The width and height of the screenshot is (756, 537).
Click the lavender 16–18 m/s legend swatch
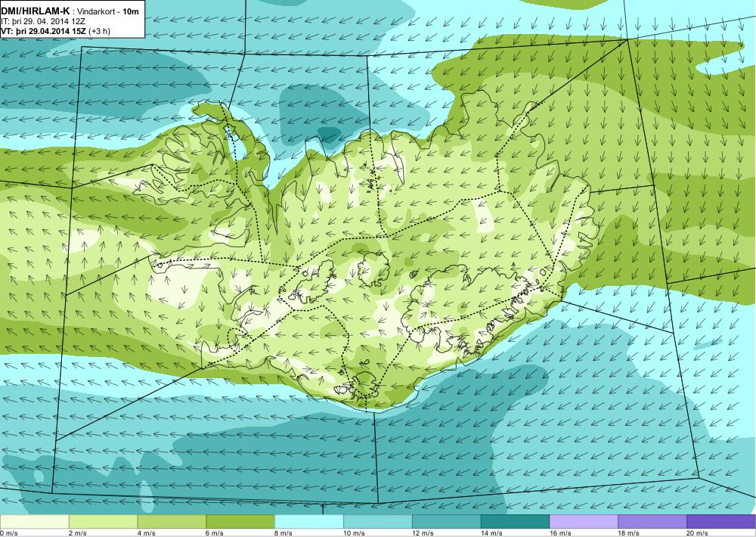(584, 522)
